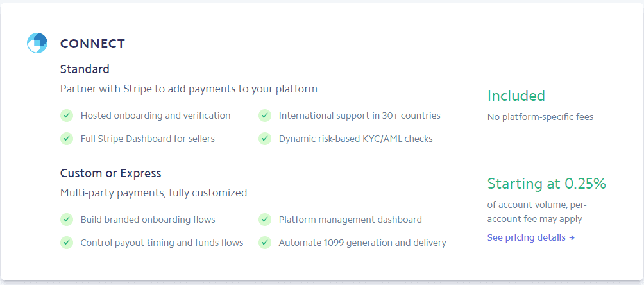Click checkmark beside Control payout timing
The width and height of the screenshot is (644, 285).
pyautogui.click(x=66, y=243)
